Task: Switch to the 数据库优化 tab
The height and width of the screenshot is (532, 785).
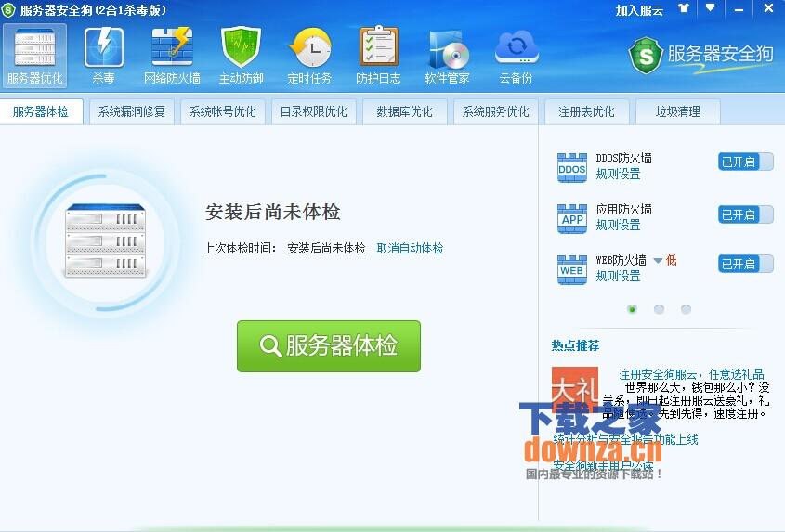Action: point(404,111)
